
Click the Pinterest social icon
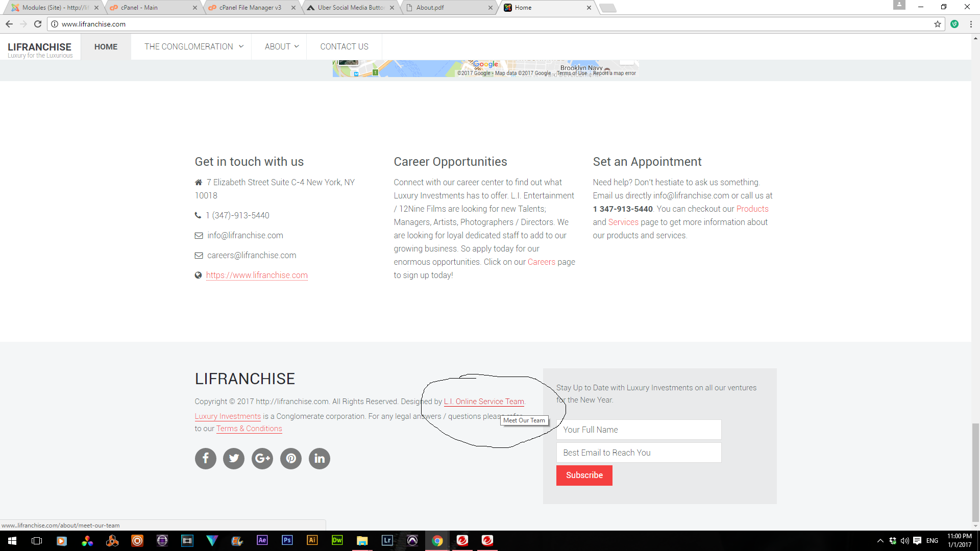pos(291,458)
